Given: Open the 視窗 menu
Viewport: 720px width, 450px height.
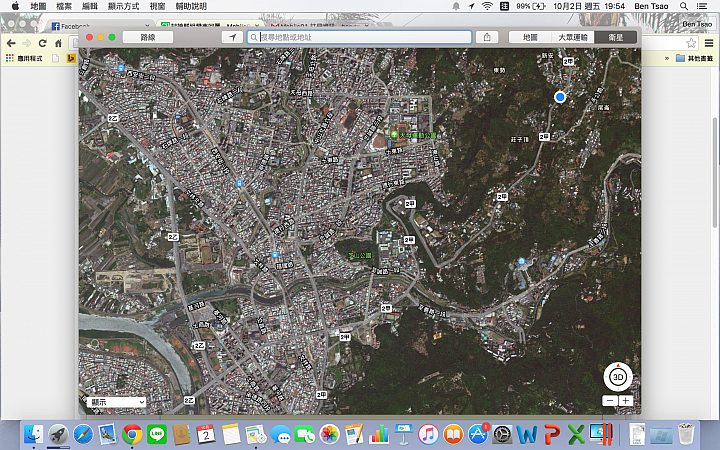Looking at the screenshot, I should [157, 6].
